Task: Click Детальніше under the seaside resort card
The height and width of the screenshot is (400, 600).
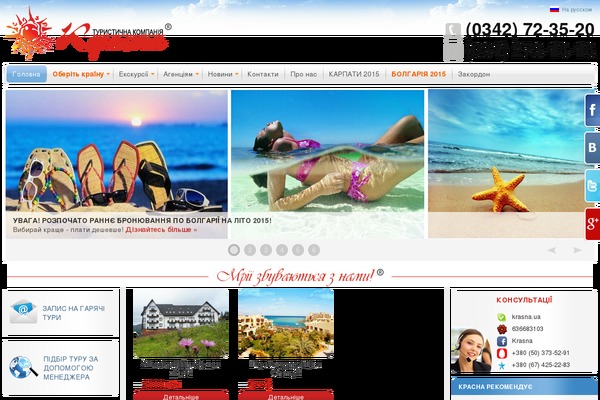Action: pyautogui.click(x=286, y=396)
